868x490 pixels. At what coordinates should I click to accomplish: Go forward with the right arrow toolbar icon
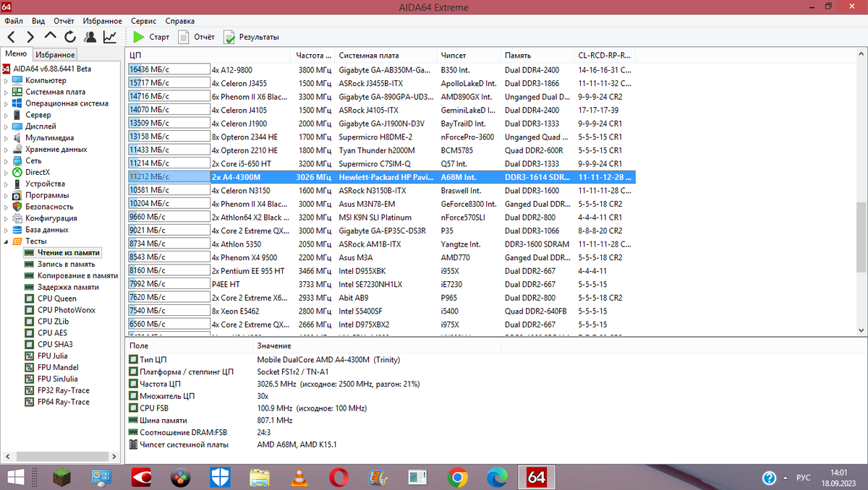[30, 37]
